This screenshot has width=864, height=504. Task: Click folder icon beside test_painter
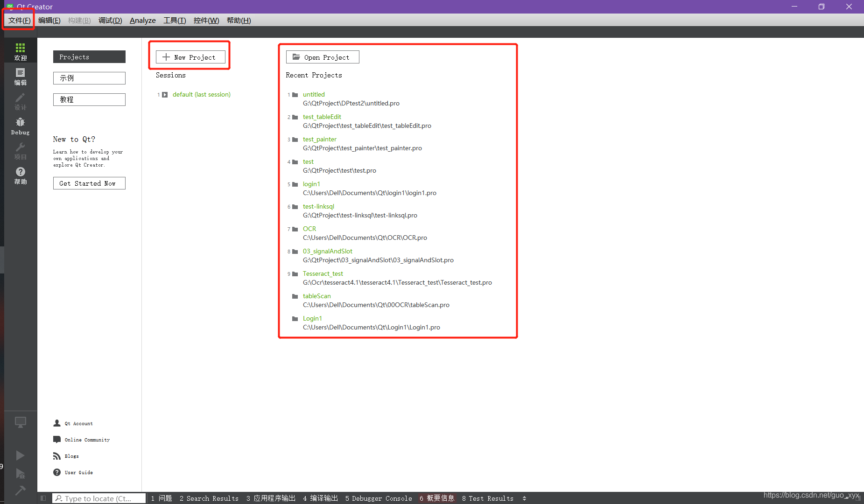click(295, 140)
